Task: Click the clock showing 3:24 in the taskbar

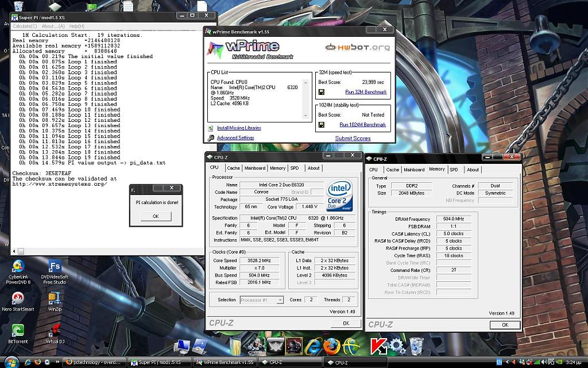Action: click(x=574, y=362)
